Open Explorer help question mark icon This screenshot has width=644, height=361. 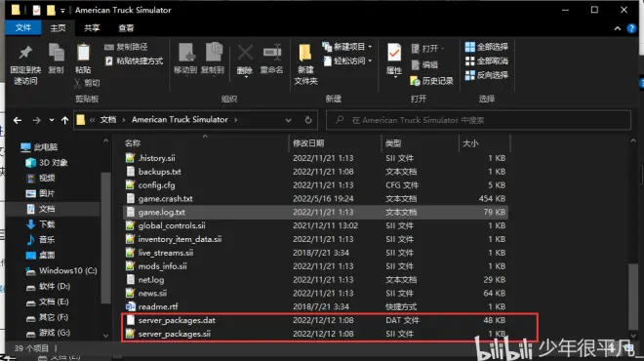click(x=631, y=28)
